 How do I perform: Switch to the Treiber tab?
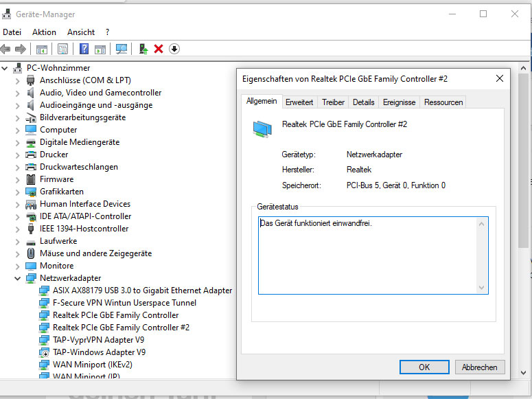333,102
